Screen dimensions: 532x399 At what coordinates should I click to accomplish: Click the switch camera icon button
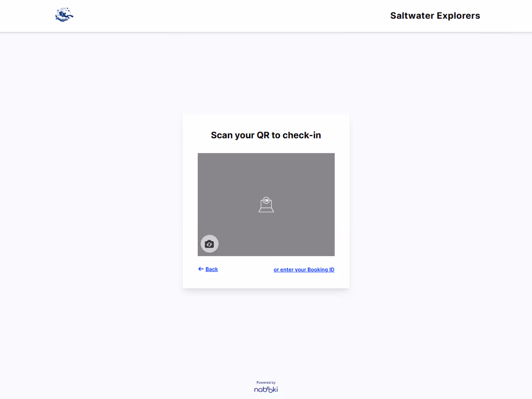210,244
